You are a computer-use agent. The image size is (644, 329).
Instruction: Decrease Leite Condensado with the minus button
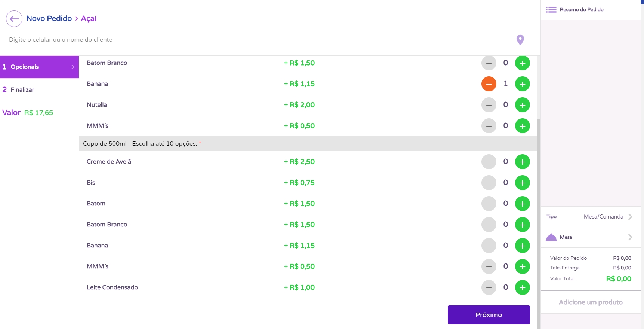pos(489,287)
